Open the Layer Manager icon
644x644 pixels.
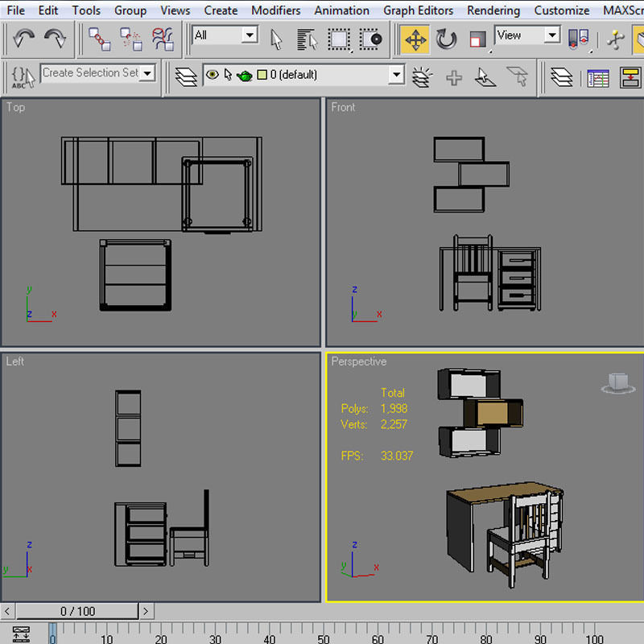click(x=186, y=76)
